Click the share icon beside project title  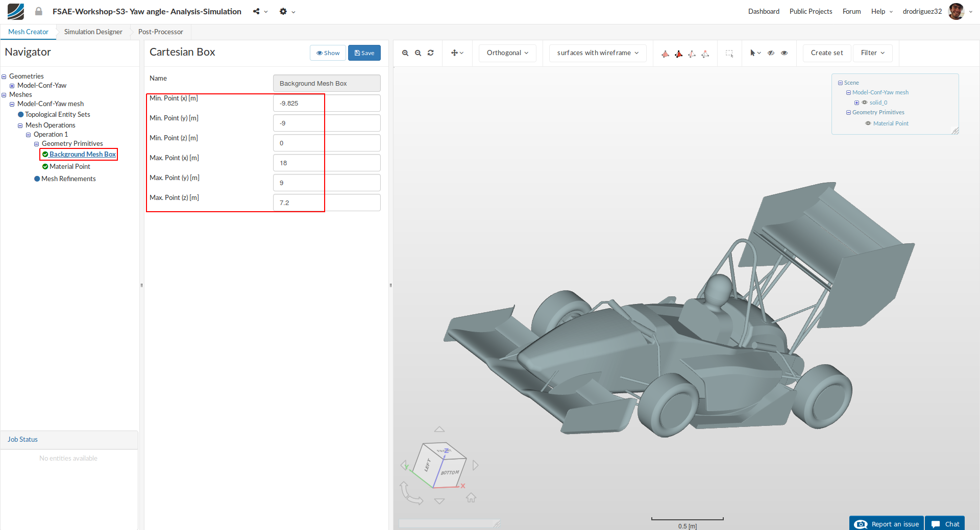(x=256, y=11)
